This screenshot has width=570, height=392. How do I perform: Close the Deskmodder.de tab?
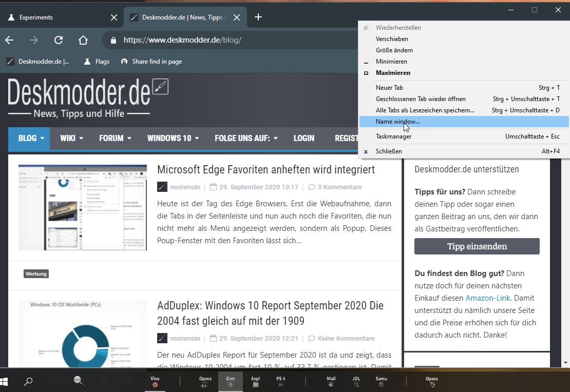(237, 17)
